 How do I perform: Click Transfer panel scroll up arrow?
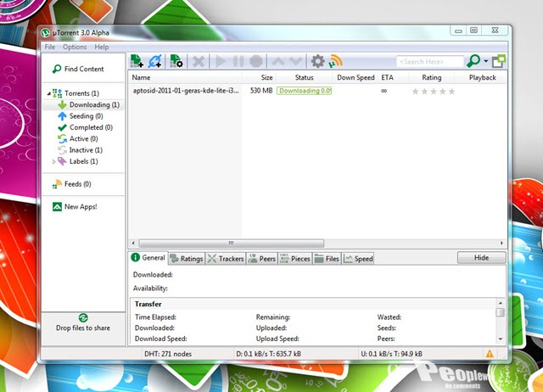[500, 304]
